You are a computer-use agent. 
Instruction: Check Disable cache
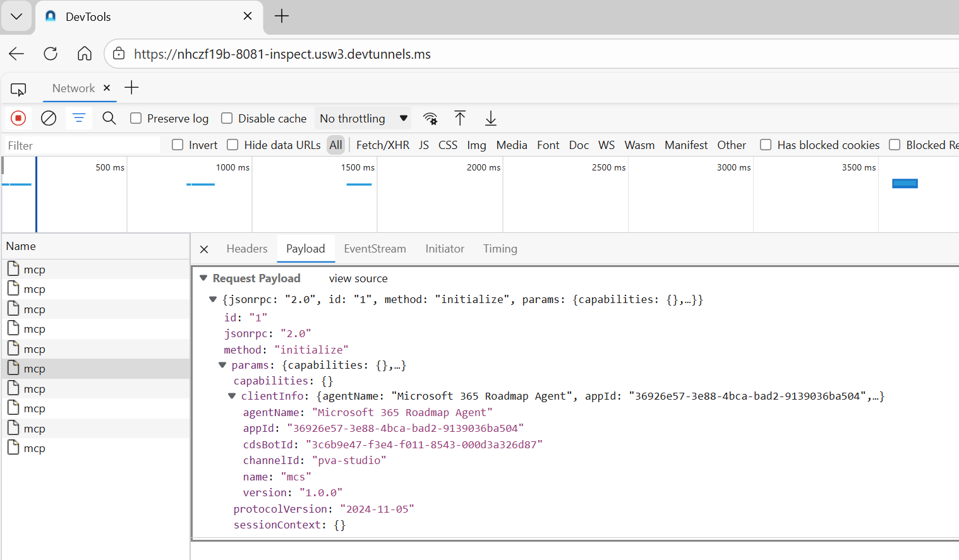click(x=226, y=118)
